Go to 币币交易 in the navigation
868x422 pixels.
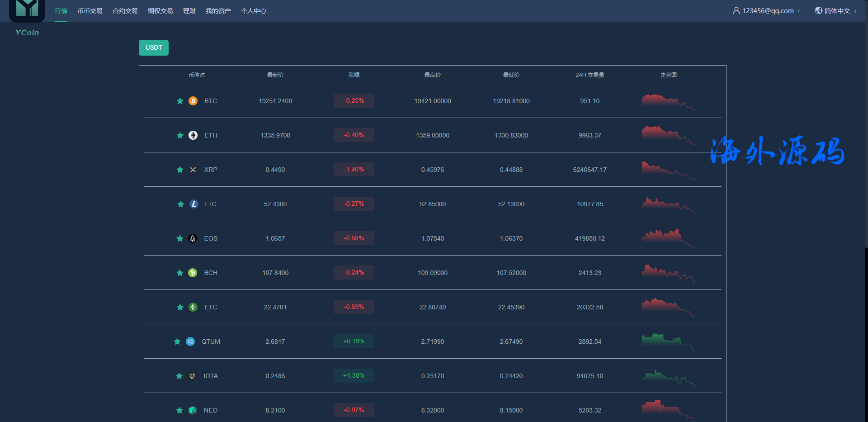click(90, 11)
